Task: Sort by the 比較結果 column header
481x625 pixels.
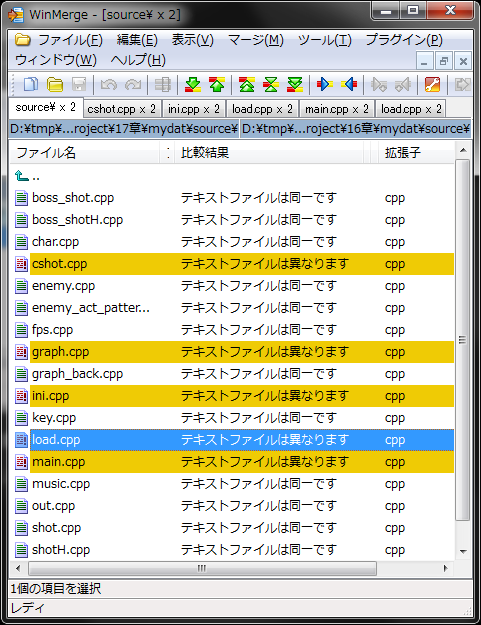Action: pyautogui.click(x=269, y=153)
